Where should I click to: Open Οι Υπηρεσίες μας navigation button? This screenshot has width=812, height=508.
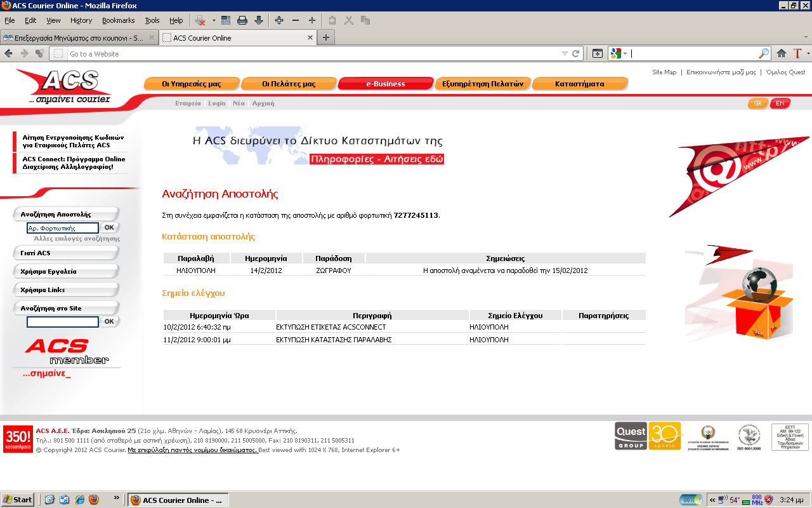point(192,83)
